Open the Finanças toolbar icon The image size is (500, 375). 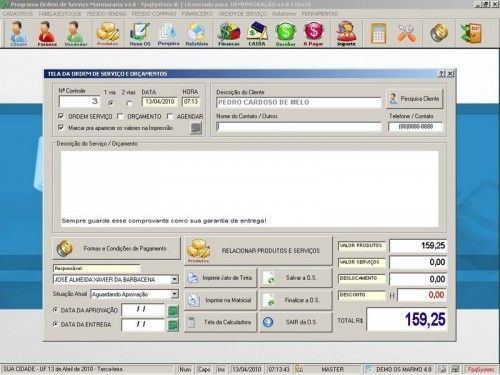pyautogui.click(x=229, y=33)
